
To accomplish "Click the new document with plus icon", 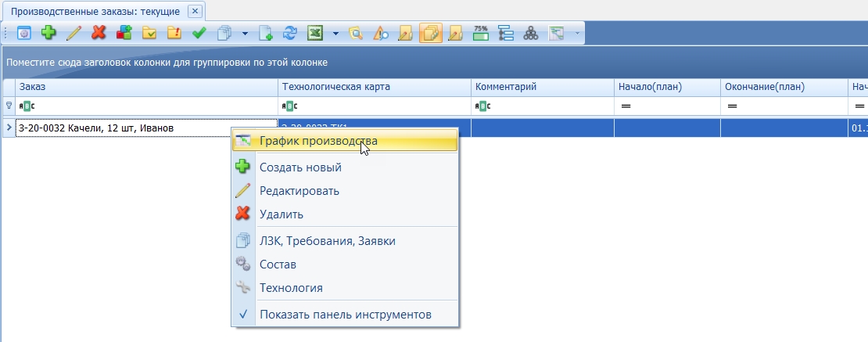I will 265,33.
